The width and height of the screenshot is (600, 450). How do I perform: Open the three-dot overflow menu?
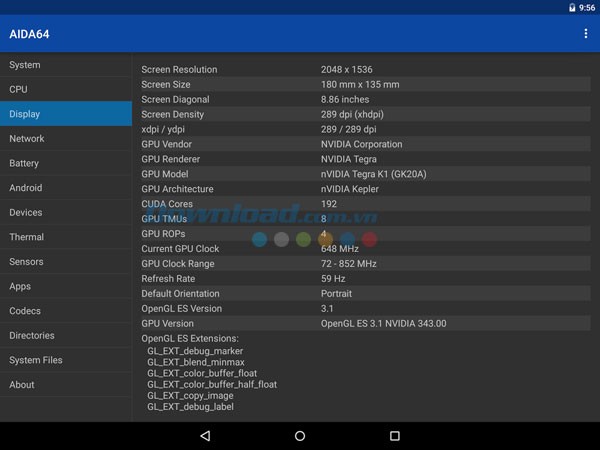pyautogui.click(x=585, y=34)
